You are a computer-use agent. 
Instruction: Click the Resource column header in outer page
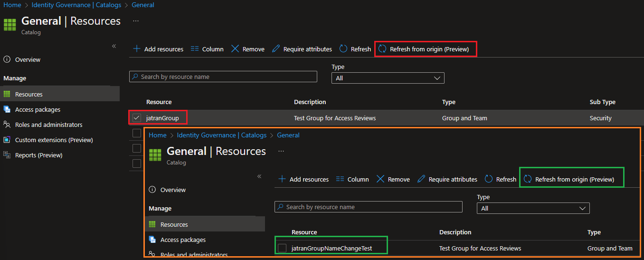159,102
